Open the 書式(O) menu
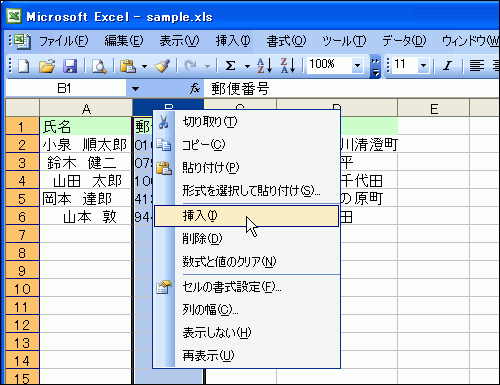This screenshot has height=385, width=500. coord(286,41)
